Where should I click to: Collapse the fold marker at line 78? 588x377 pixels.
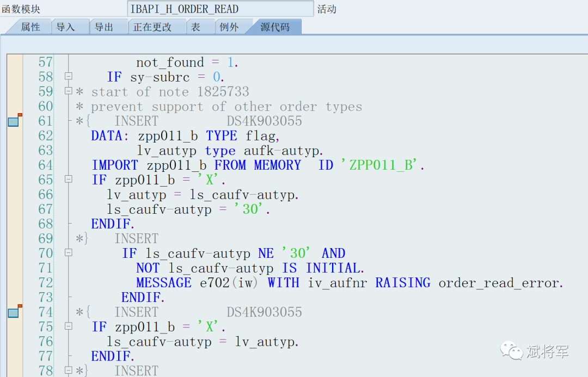(68, 370)
